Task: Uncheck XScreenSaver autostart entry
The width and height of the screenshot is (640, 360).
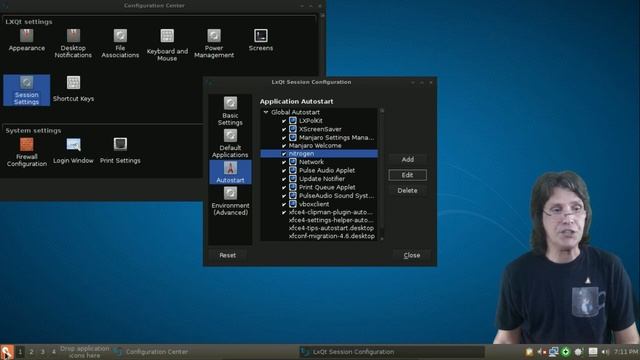Action: [x=284, y=129]
